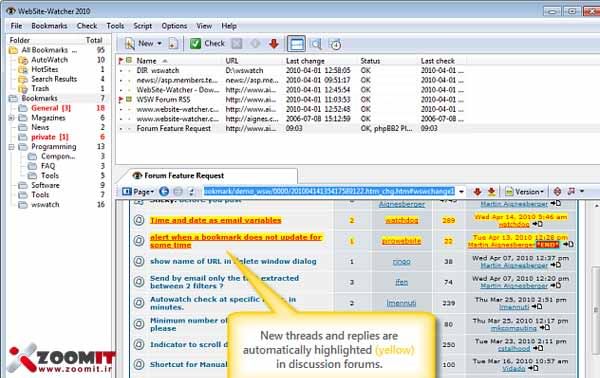Click the magnifier search toolbar icon
The height and width of the screenshot is (378, 600).
pos(316,44)
